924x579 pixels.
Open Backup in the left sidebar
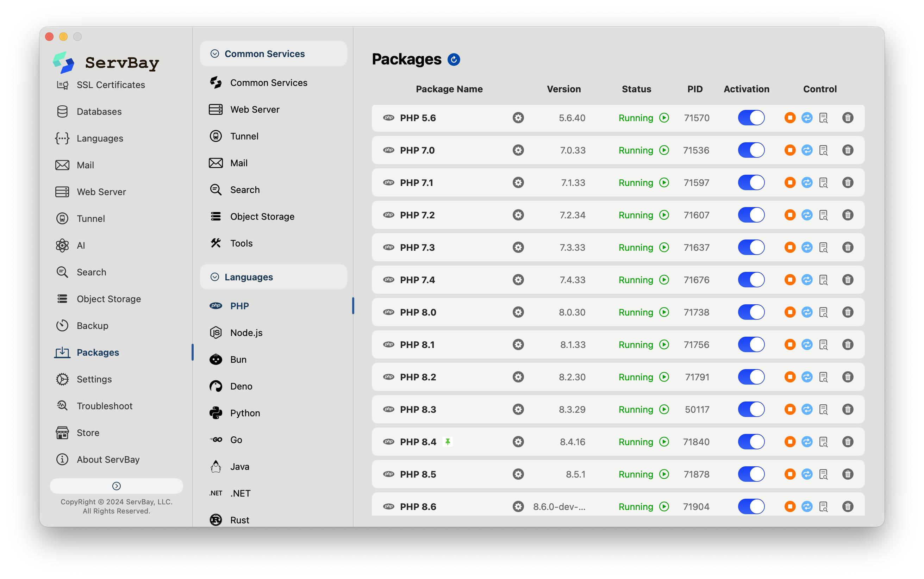[x=82, y=325]
